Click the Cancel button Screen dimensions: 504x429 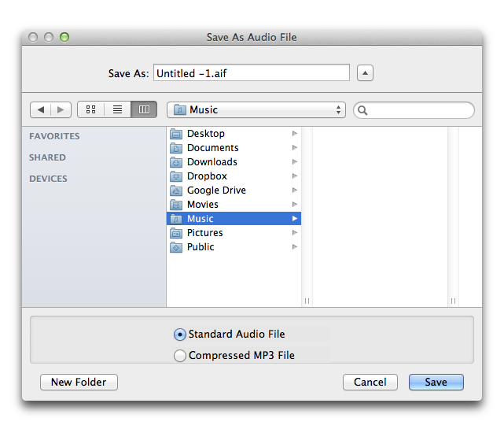pos(370,382)
